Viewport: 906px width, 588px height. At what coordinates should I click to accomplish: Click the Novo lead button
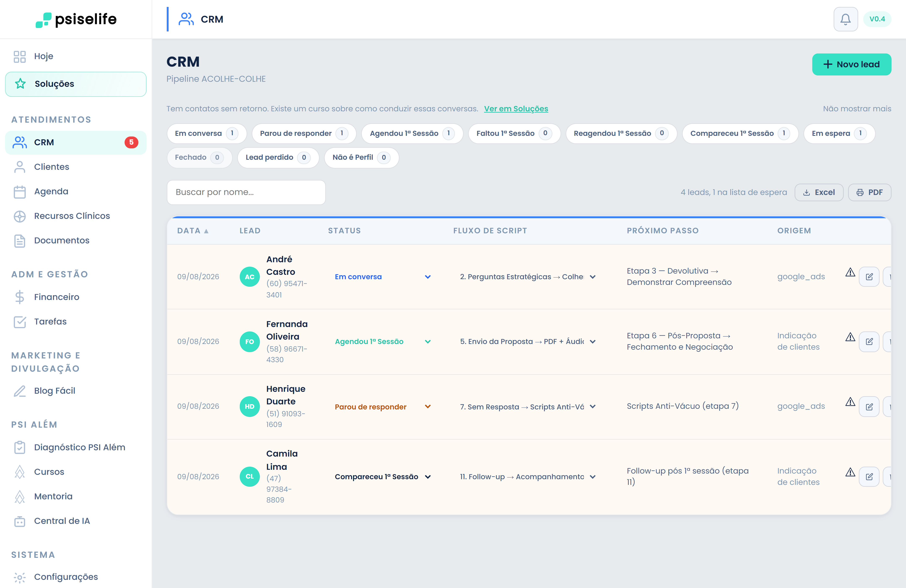(x=851, y=64)
